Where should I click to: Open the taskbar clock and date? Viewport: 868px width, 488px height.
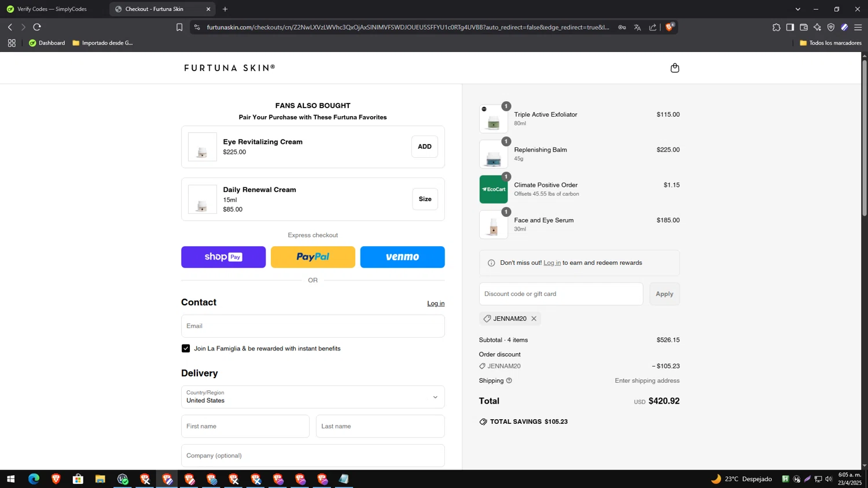[x=850, y=479]
